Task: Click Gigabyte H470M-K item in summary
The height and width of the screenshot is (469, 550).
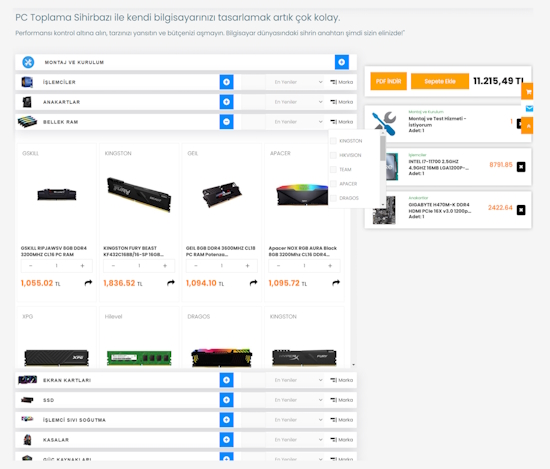Action: [x=448, y=210]
